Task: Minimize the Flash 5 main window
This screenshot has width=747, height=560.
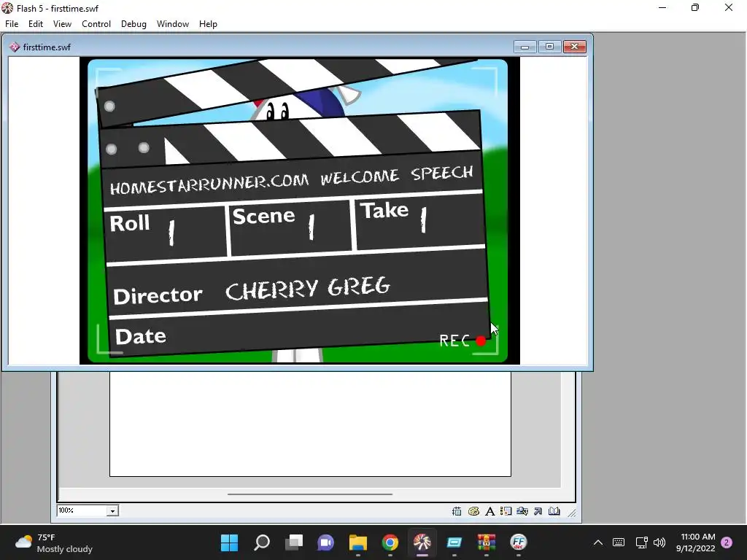Action: [x=662, y=7]
